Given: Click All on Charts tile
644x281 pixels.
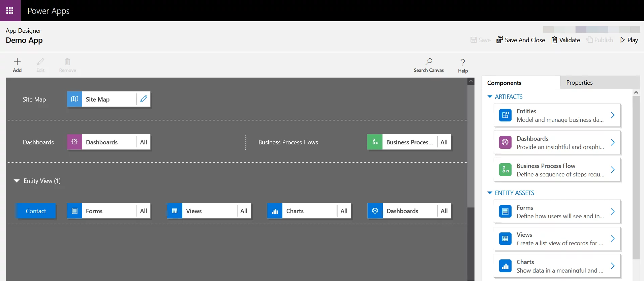Looking at the screenshot, I should (344, 211).
